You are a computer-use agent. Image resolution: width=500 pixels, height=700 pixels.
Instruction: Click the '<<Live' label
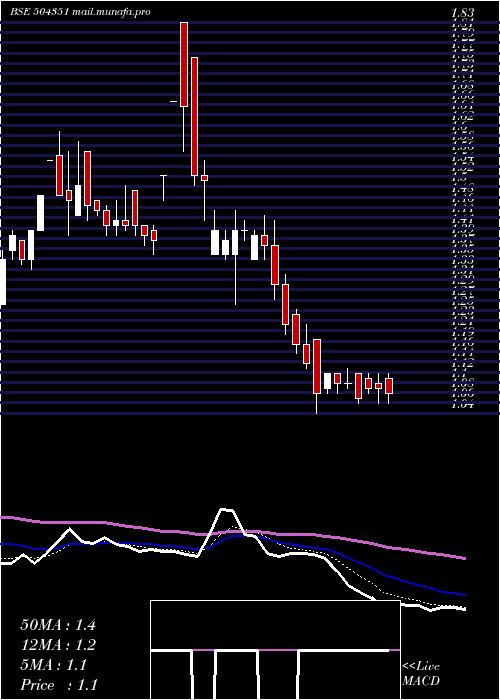[421, 667]
